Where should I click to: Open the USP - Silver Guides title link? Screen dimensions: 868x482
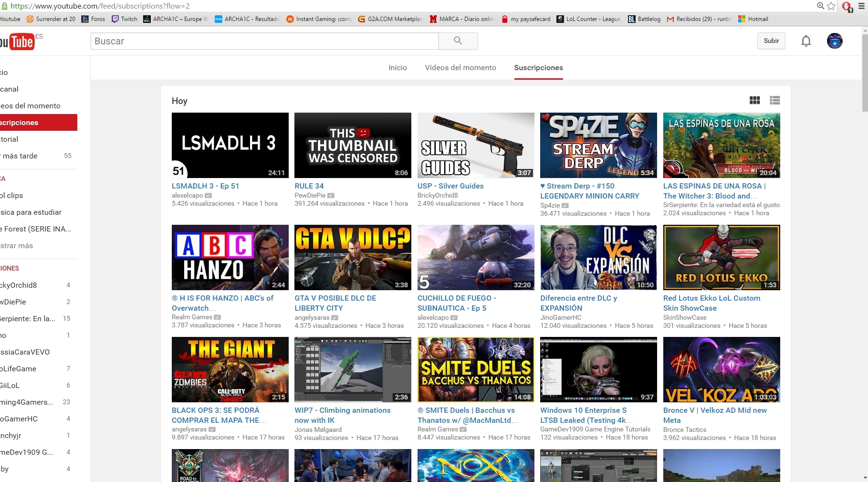(450, 186)
